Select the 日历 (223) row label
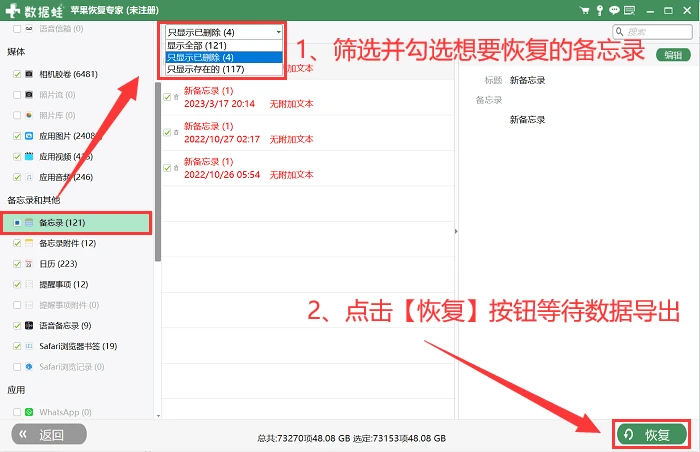Image resolution: width=700 pixels, height=452 pixels. [x=58, y=264]
